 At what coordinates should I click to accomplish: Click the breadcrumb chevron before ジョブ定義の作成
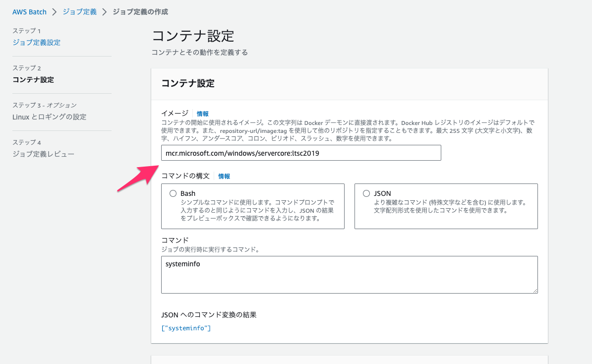[x=105, y=11]
